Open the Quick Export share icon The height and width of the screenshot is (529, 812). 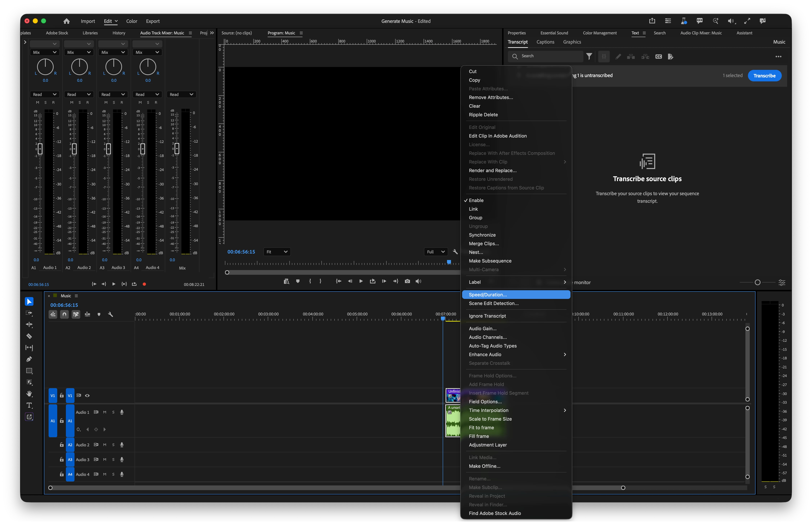point(652,21)
